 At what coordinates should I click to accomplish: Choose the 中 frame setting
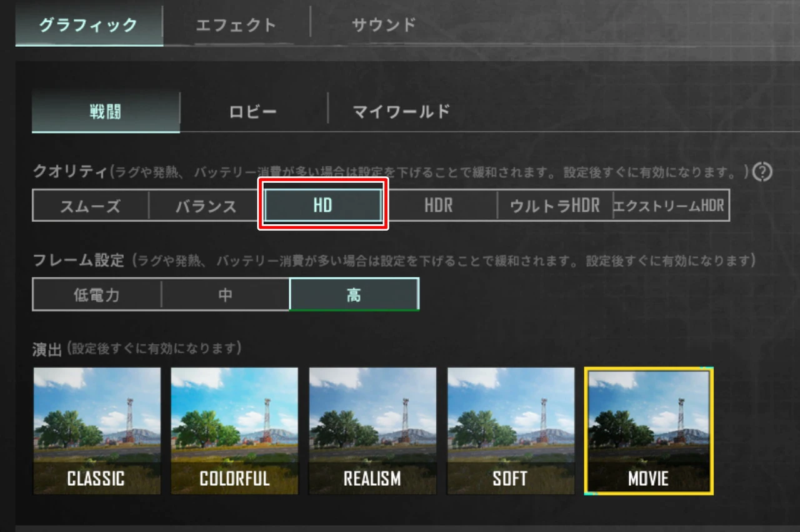pyautogui.click(x=226, y=295)
